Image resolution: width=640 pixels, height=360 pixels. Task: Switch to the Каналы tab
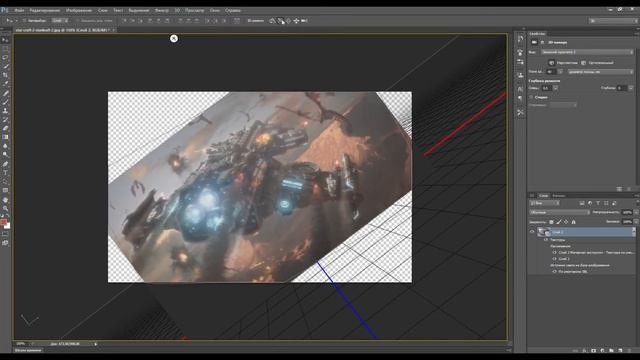(558, 196)
